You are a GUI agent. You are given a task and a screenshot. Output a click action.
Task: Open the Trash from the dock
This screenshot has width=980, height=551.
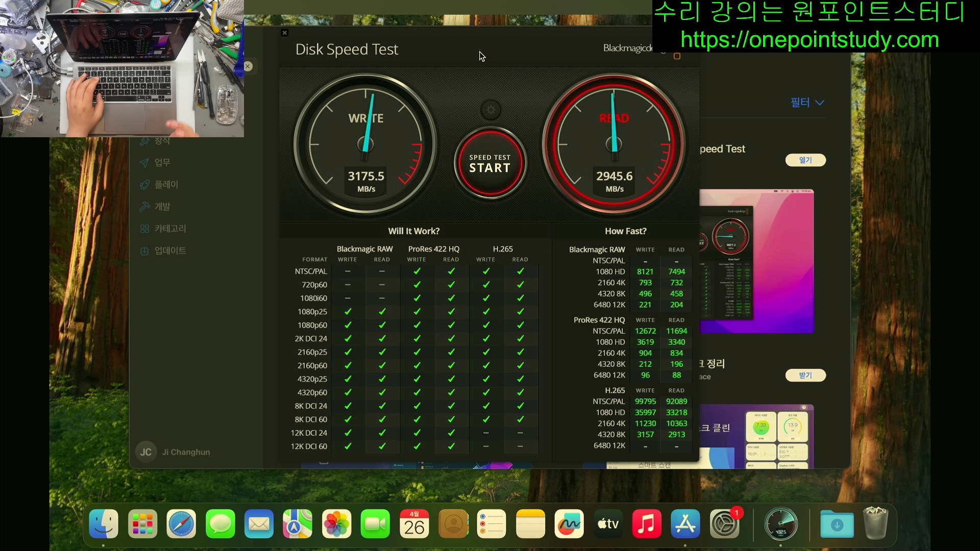(x=875, y=523)
